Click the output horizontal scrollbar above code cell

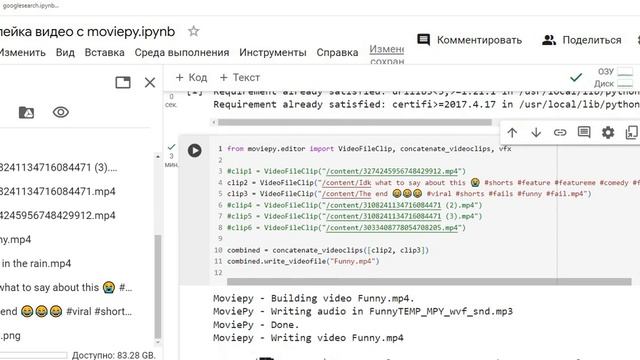[355, 122]
